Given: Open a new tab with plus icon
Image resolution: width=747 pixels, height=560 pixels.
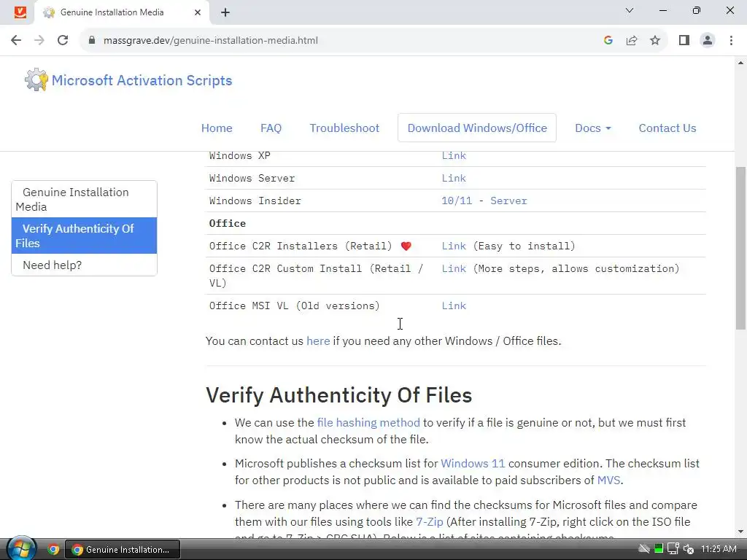Looking at the screenshot, I should [225, 12].
